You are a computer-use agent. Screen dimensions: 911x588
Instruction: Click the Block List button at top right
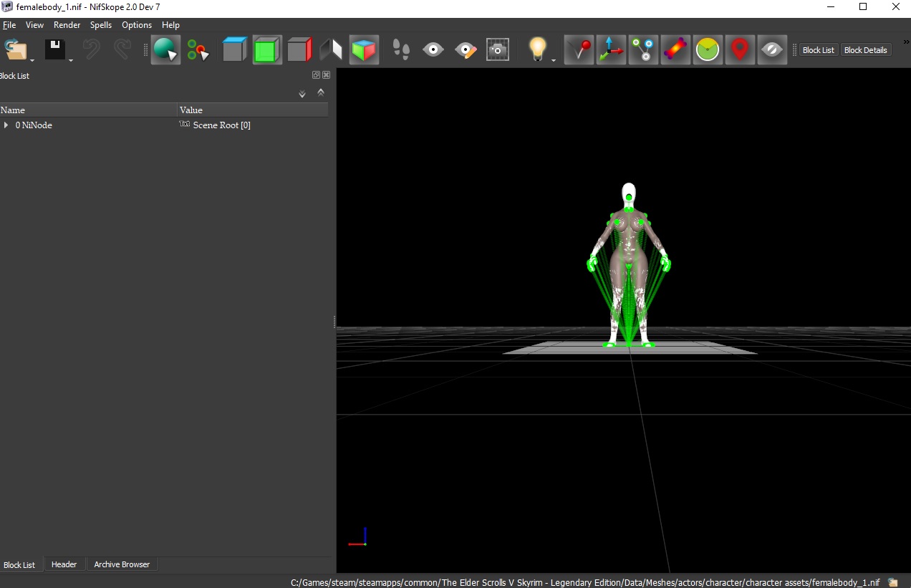click(x=818, y=49)
